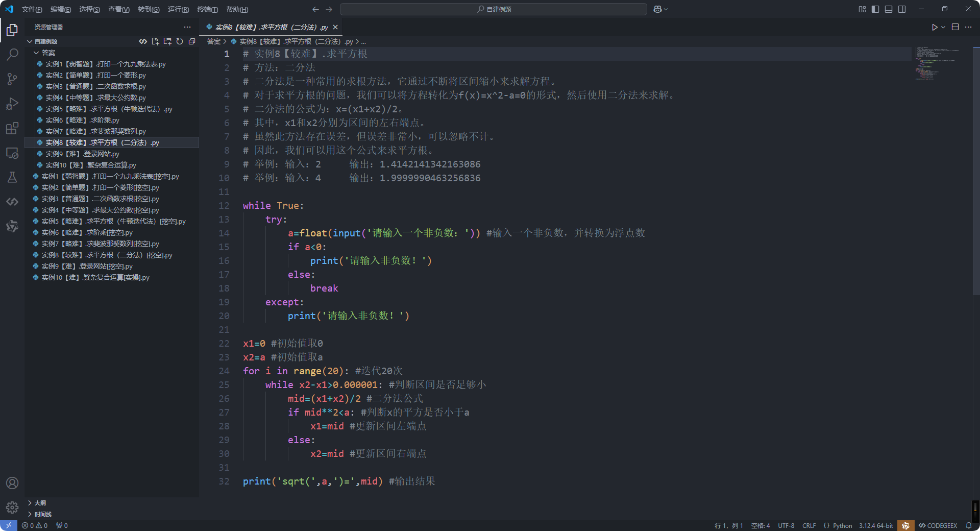Viewport: 980px width, 531px height.
Task: Toggle the primary sidebar visibility
Action: (875, 9)
